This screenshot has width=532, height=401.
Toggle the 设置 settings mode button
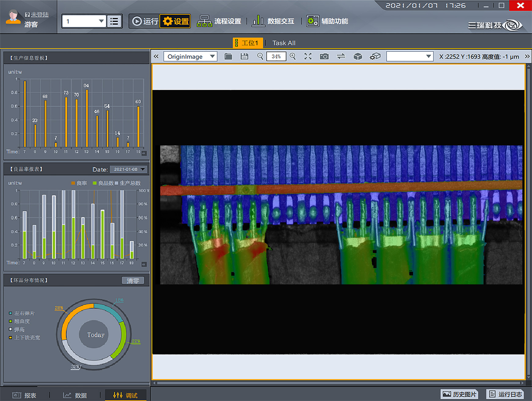click(x=175, y=21)
